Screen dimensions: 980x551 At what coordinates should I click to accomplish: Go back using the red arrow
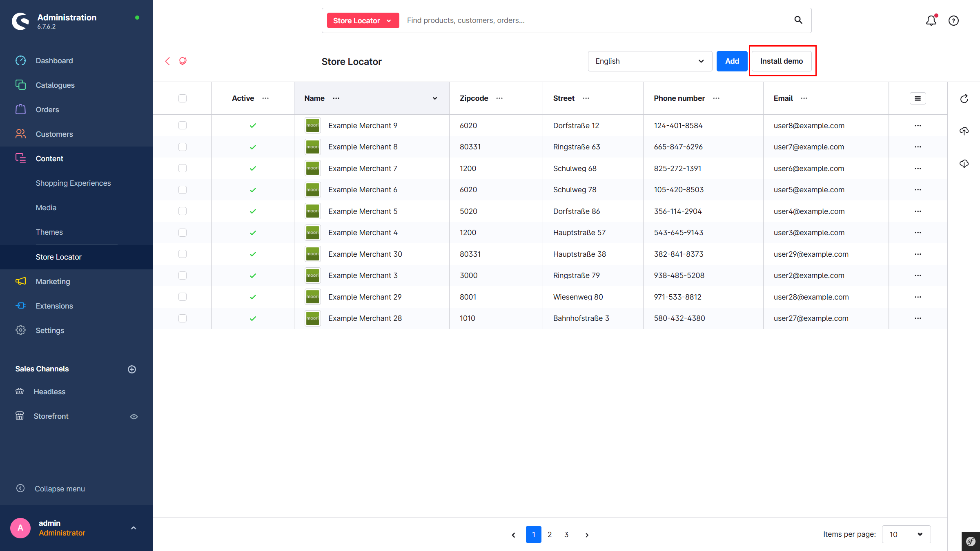pos(167,61)
